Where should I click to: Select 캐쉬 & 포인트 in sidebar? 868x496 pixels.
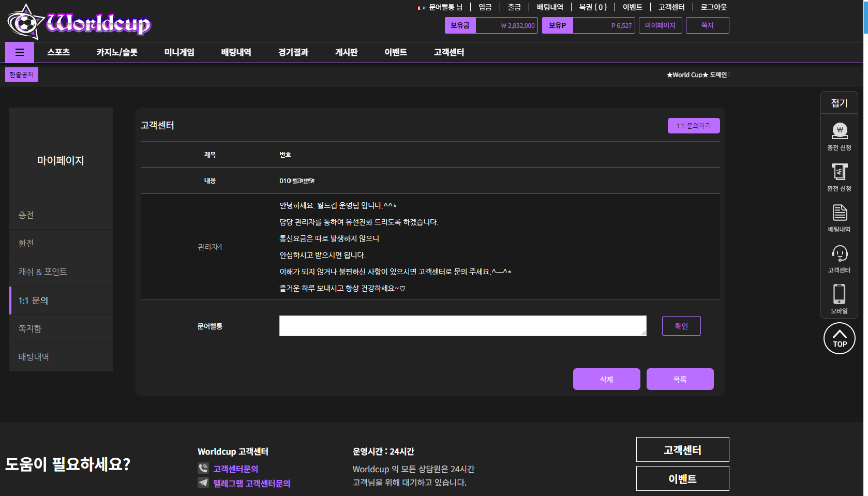point(61,272)
